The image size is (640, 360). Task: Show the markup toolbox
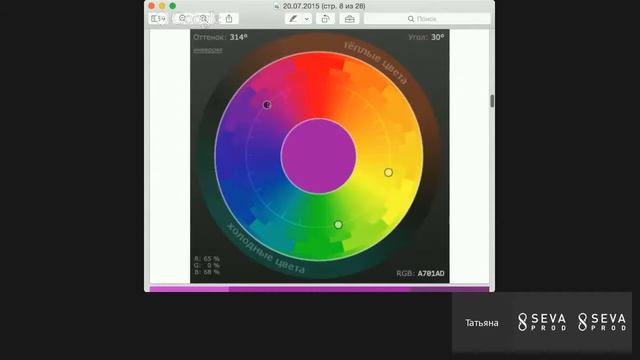(349, 19)
